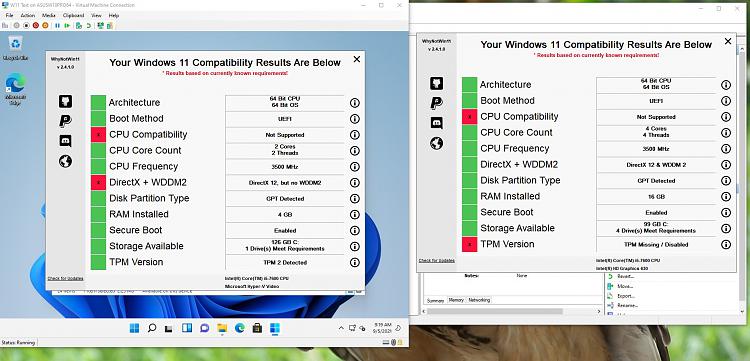The height and width of the screenshot is (361, 750).
Task: Open GitHub icon in host WhyNotWin11 window
Action: (436, 83)
